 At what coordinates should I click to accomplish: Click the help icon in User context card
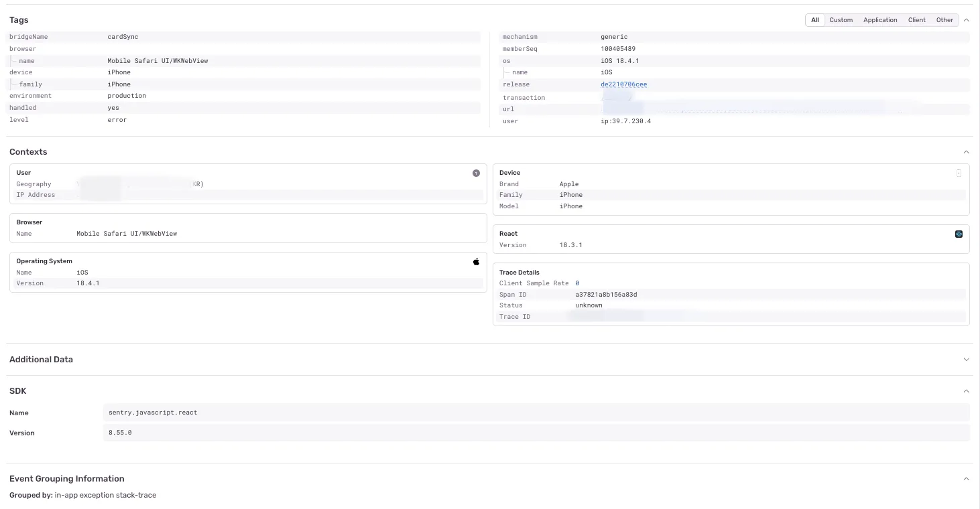pyautogui.click(x=476, y=173)
